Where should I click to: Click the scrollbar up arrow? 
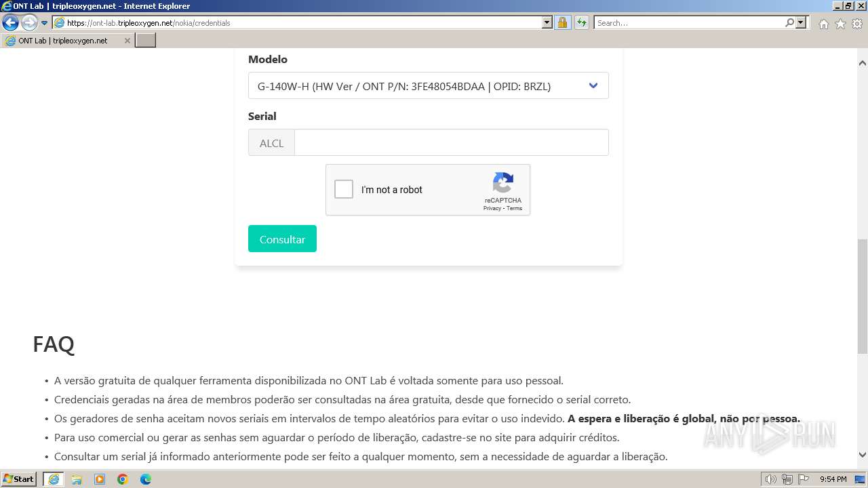tap(862, 63)
